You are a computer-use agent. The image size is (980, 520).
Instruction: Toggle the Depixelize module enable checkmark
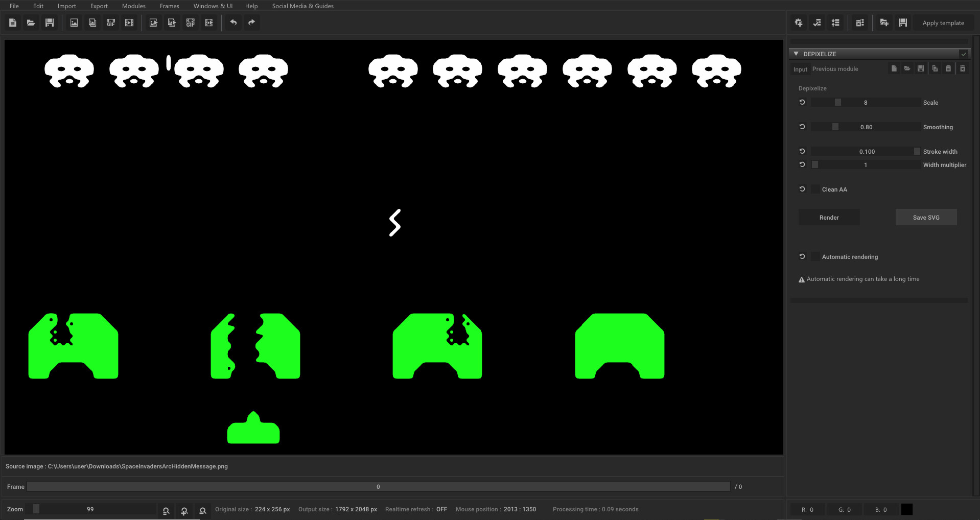pyautogui.click(x=964, y=54)
